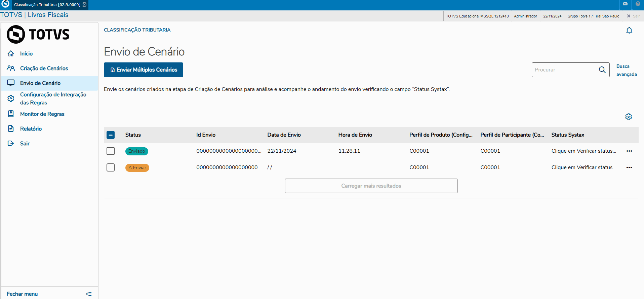This screenshot has height=299, width=644.
Task: Collapse the menu using the Fechar menu arrow icon
Action: [x=89, y=294]
